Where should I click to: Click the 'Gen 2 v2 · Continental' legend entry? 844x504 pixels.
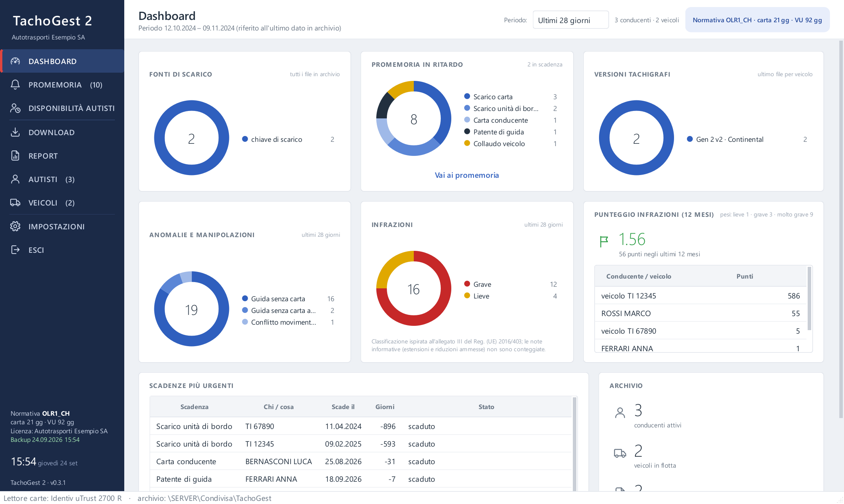tap(747, 139)
